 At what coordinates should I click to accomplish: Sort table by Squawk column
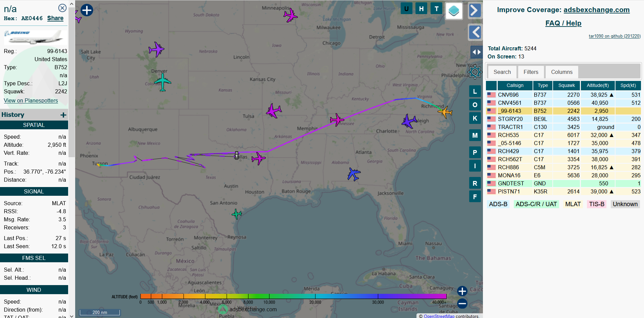click(566, 85)
